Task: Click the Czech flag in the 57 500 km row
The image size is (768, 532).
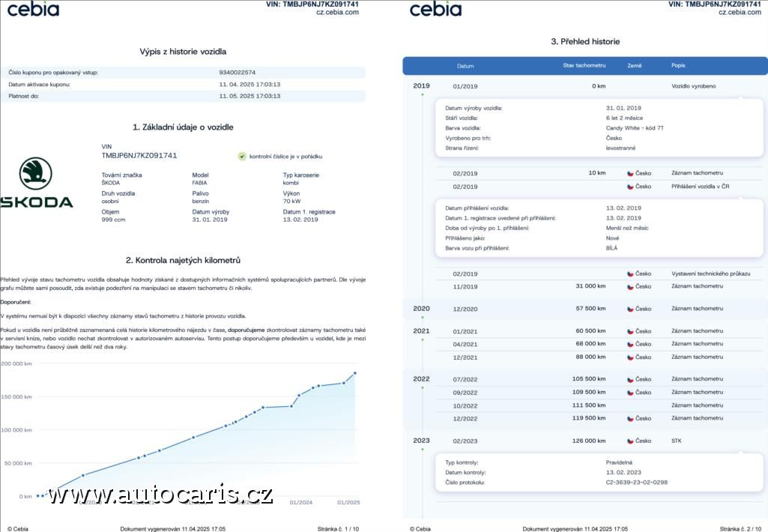Action: click(x=630, y=309)
